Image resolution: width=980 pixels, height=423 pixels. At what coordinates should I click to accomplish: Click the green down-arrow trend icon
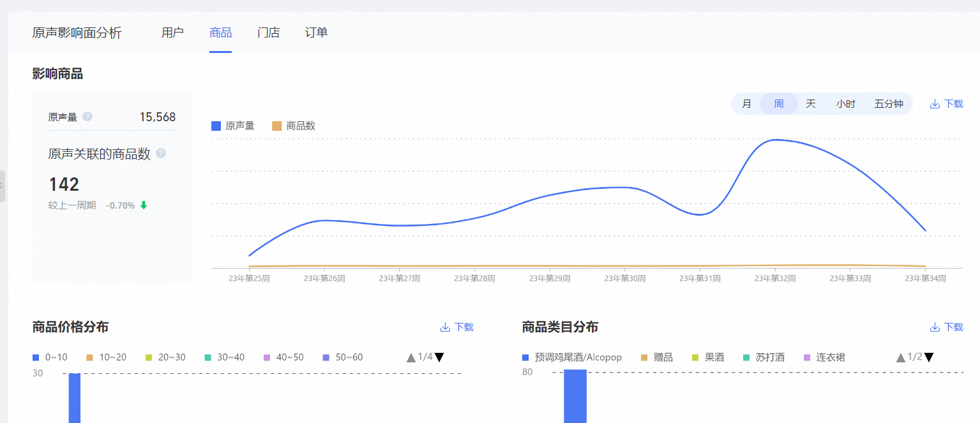coord(144,205)
